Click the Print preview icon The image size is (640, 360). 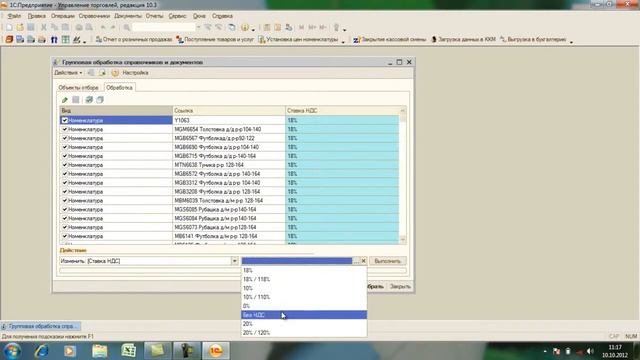click(89, 27)
